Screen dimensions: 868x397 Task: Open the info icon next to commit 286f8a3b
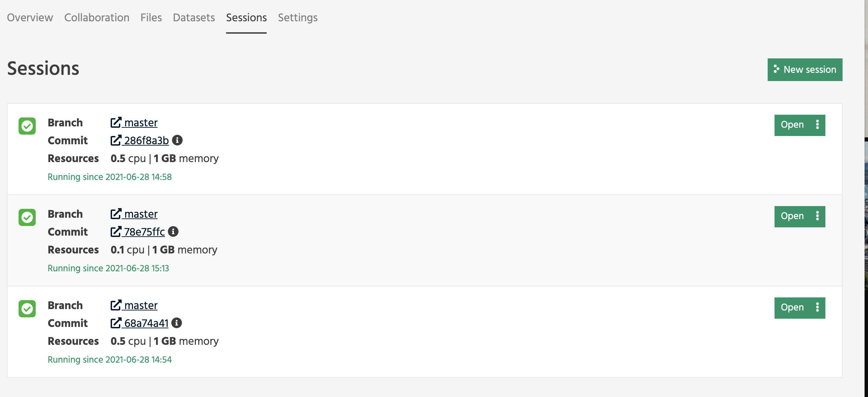click(x=178, y=140)
